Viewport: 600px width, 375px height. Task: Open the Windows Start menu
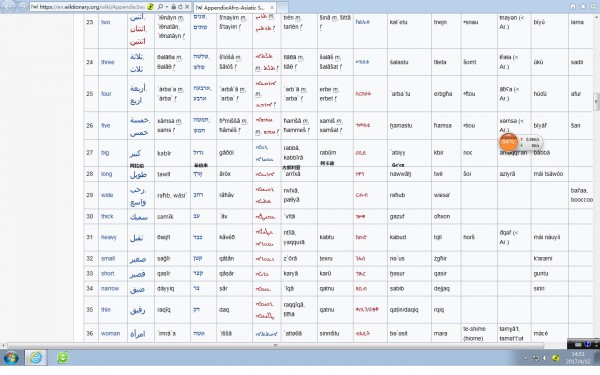[x=10, y=358]
